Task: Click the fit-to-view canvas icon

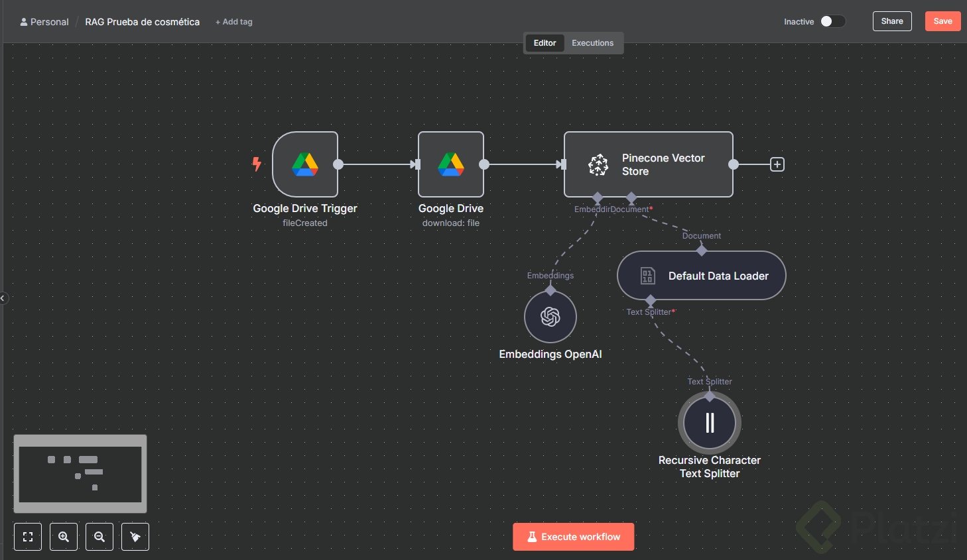Action: [x=28, y=537]
